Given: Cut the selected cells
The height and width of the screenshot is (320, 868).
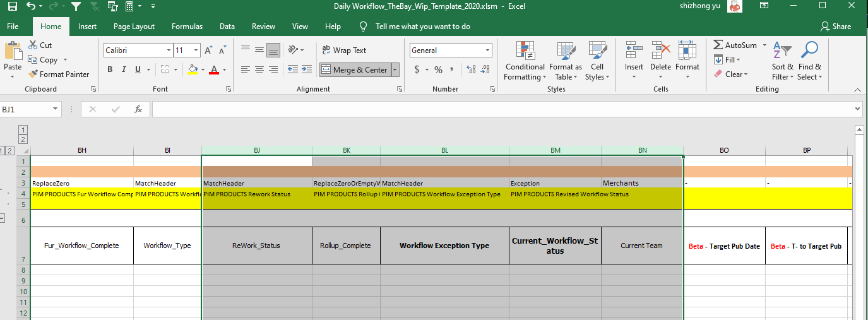Looking at the screenshot, I should pos(40,45).
